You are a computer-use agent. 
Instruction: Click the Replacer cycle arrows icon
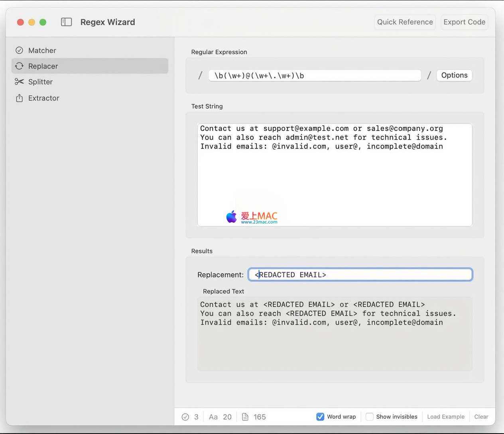(19, 66)
